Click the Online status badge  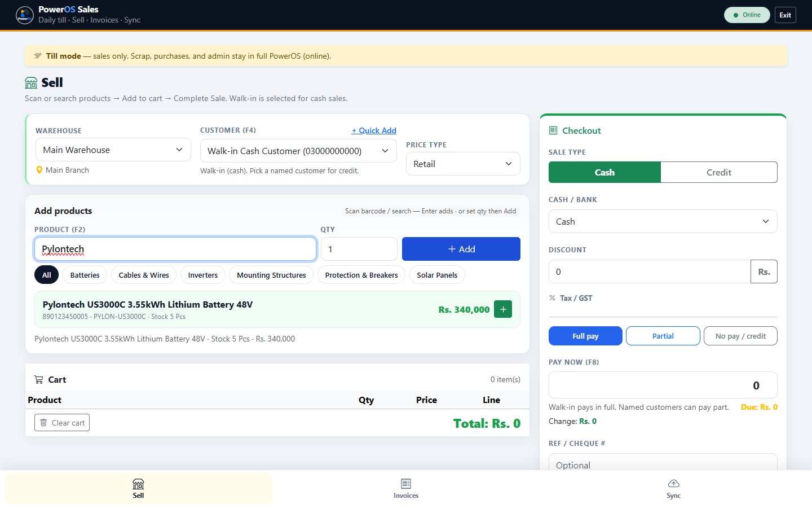pos(747,15)
